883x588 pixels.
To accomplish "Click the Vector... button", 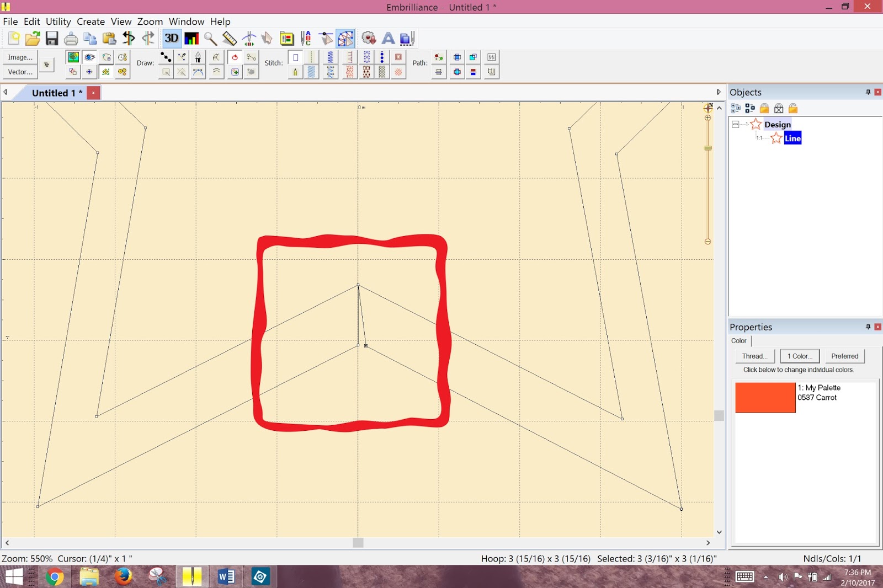I will pyautogui.click(x=20, y=72).
